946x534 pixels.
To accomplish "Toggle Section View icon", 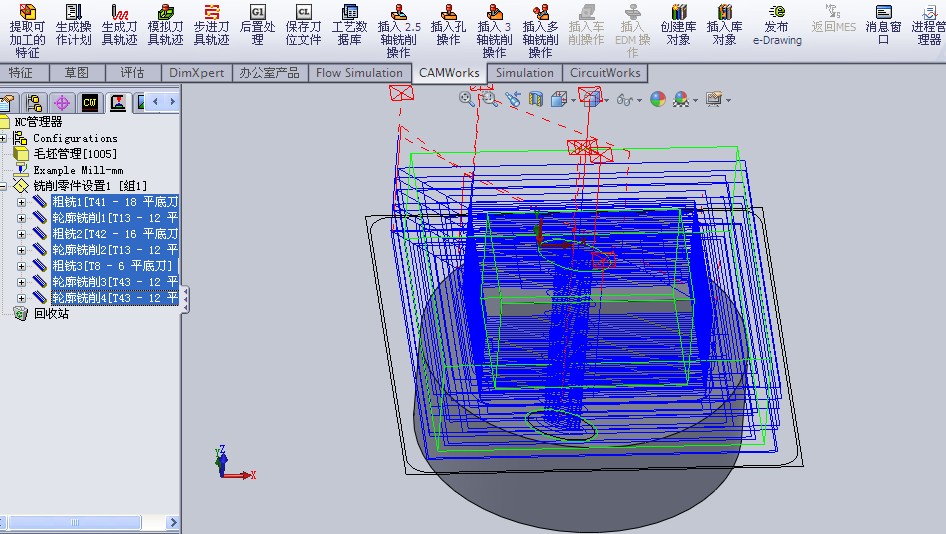I will (x=536, y=99).
